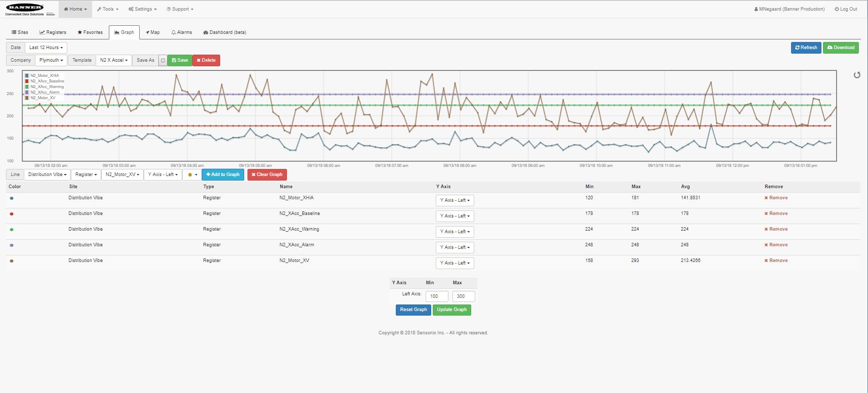
Task: Click the Refresh button
Action: [806, 48]
